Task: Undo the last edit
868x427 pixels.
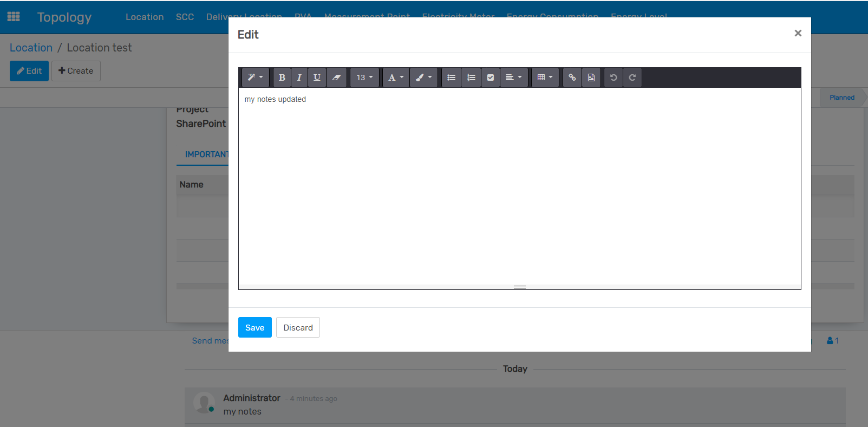Action: coord(614,77)
